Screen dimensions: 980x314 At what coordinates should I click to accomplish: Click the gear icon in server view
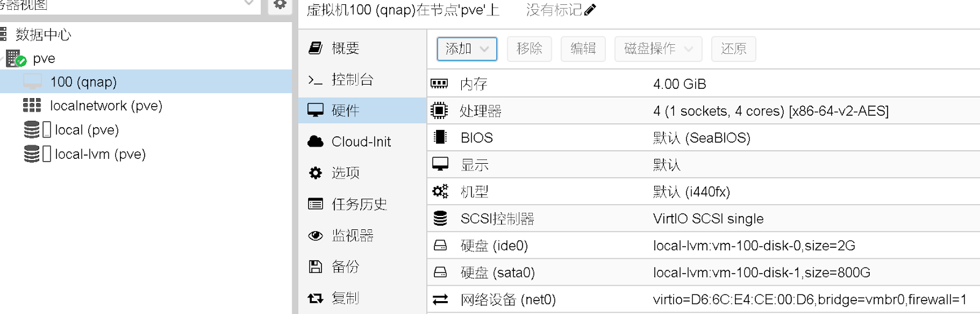280,5
